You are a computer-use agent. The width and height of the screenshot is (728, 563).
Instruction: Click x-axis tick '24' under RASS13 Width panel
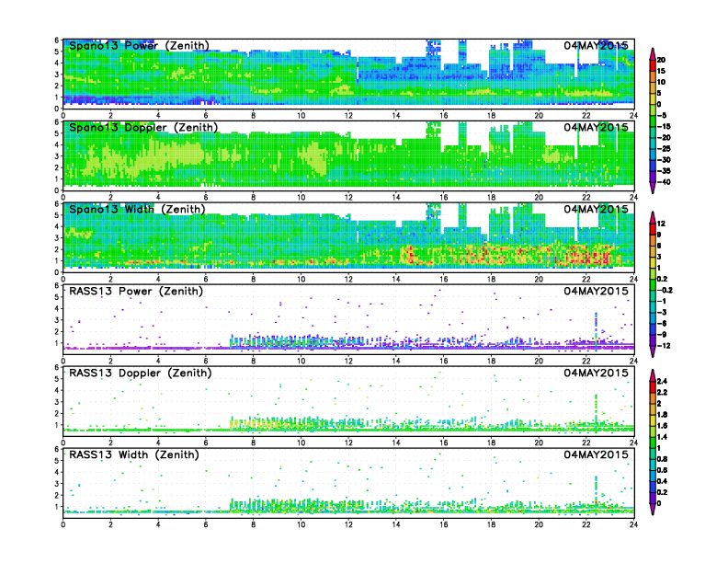[x=633, y=524]
